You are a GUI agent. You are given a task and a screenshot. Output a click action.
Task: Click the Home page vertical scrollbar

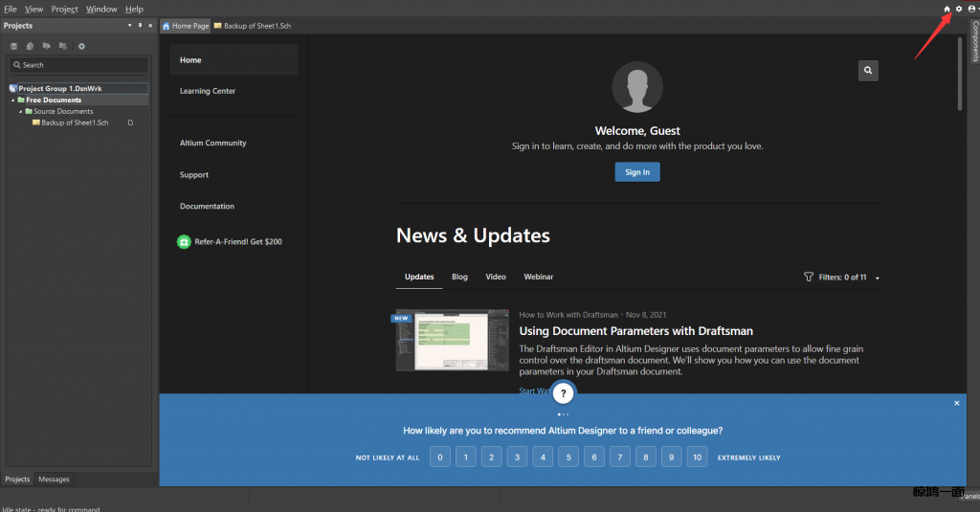point(960,77)
